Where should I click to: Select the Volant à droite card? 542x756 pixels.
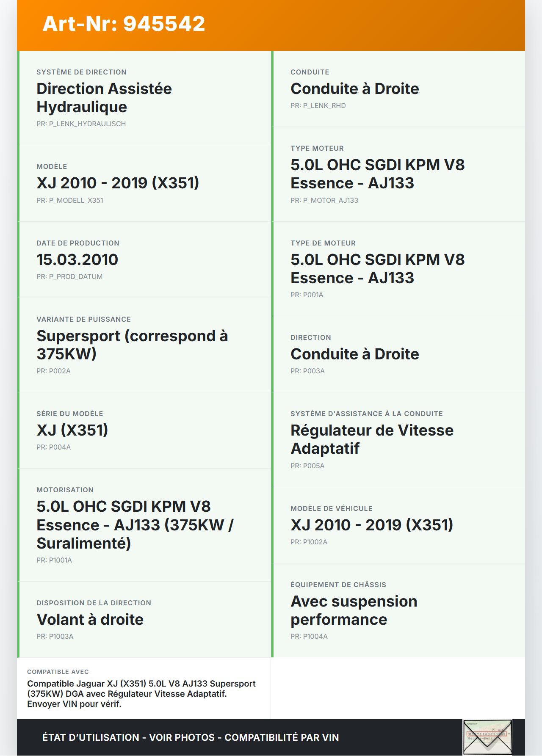[145, 619]
